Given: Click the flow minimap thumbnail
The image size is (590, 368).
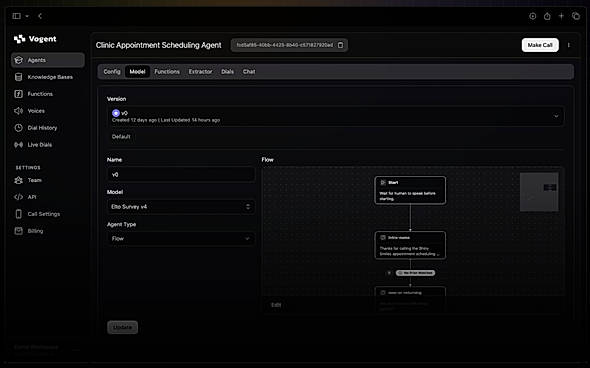Looking at the screenshot, I should (539, 192).
